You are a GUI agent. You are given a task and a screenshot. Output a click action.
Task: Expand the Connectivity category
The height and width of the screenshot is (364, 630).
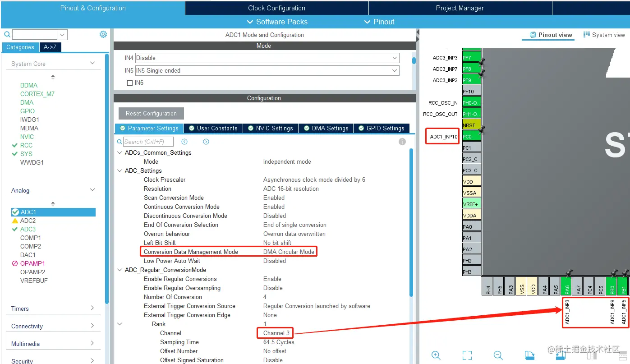pos(92,326)
